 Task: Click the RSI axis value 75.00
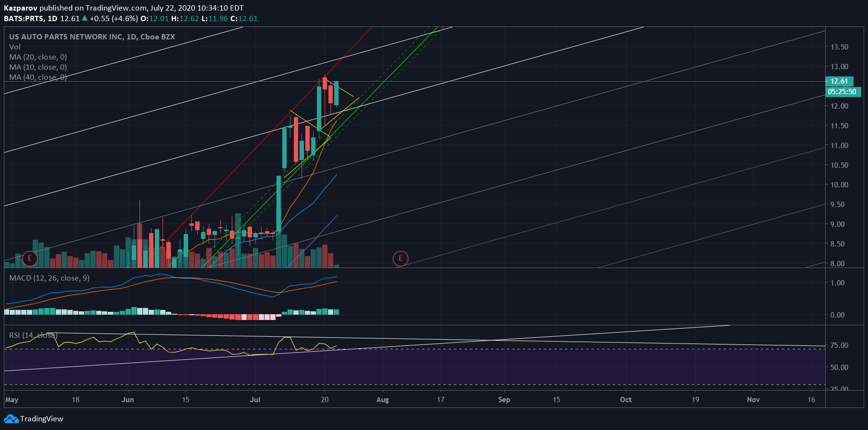[x=840, y=345]
